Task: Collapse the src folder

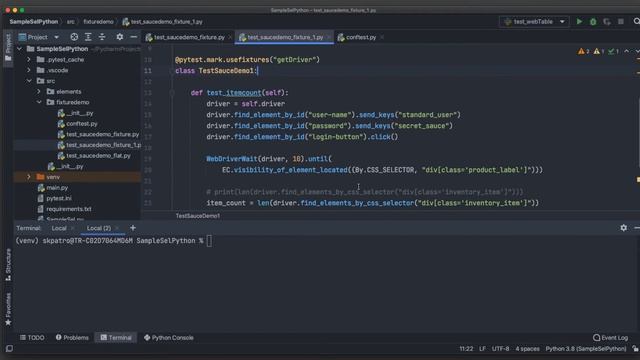Action: [x=29, y=81]
